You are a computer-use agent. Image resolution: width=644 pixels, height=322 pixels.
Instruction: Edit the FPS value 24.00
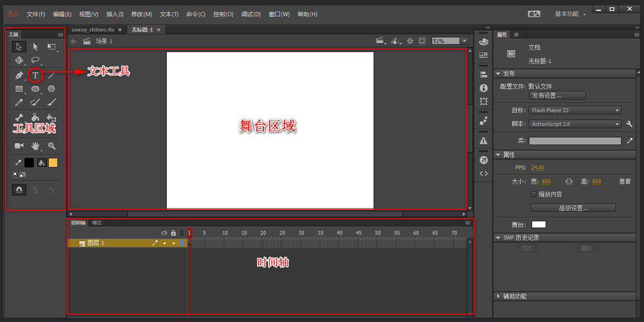pyautogui.click(x=538, y=167)
